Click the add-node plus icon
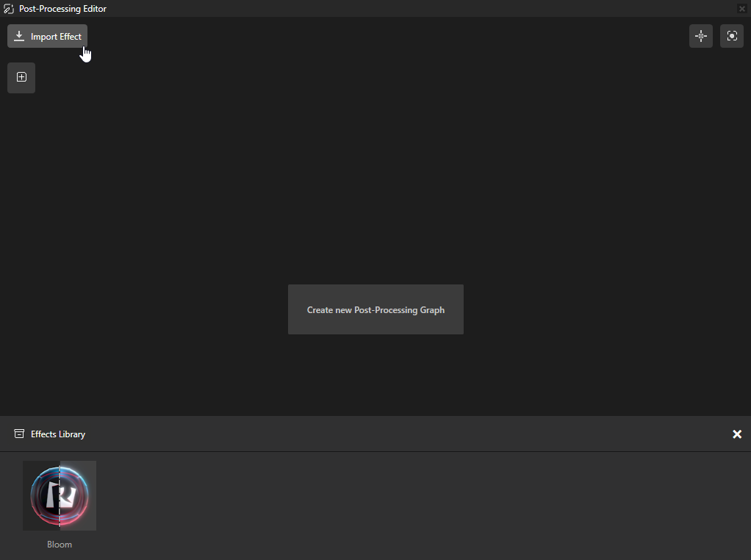This screenshot has height=560, width=751. pos(21,77)
